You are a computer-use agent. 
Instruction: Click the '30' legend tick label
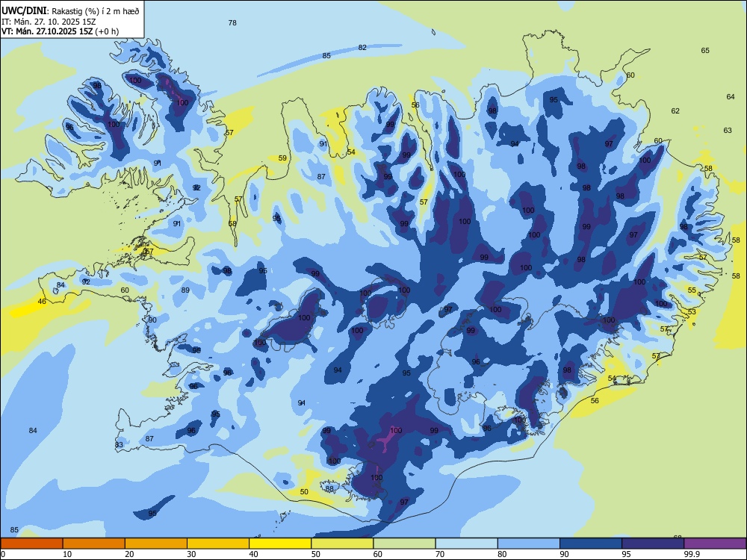pyautogui.click(x=191, y=554)
